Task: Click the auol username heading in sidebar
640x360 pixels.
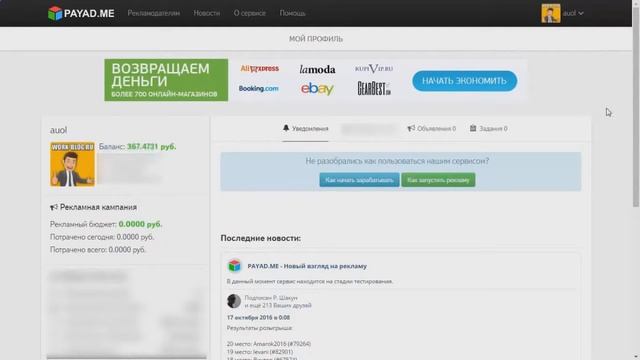Action: click(x=58, y=130)
